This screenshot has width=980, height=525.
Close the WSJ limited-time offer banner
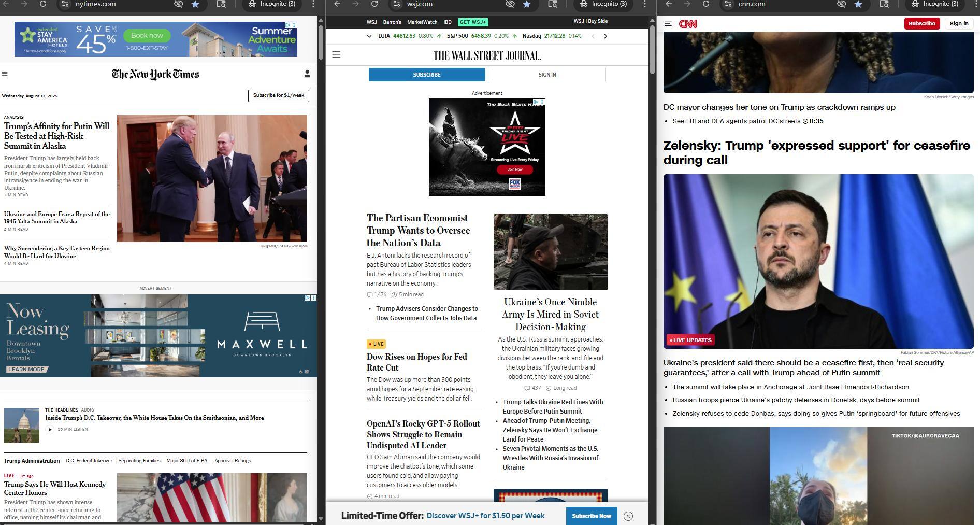(628, 516)
